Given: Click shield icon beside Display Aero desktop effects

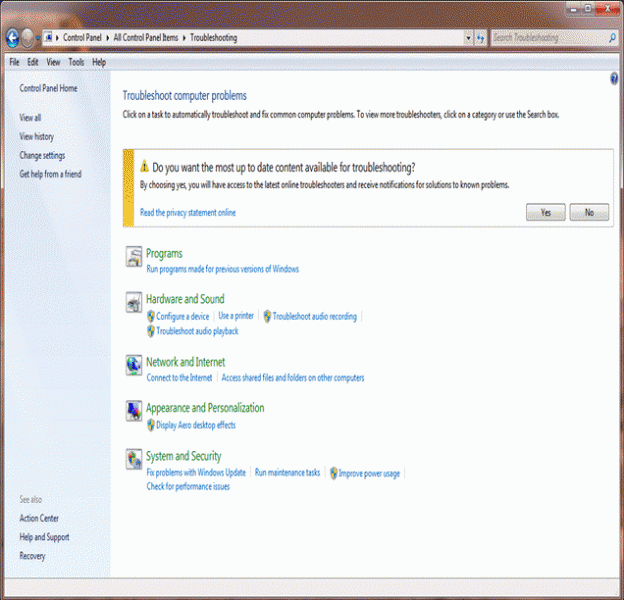Looking at the screenshot, I should point(151,425).
